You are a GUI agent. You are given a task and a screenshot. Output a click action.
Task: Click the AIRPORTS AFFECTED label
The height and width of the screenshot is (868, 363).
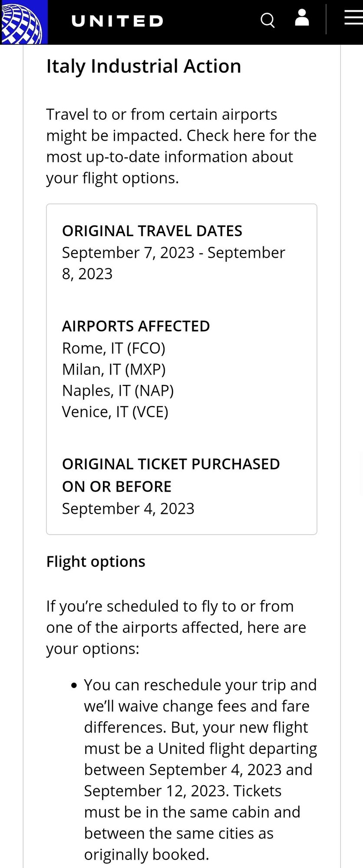pos(136,325)
